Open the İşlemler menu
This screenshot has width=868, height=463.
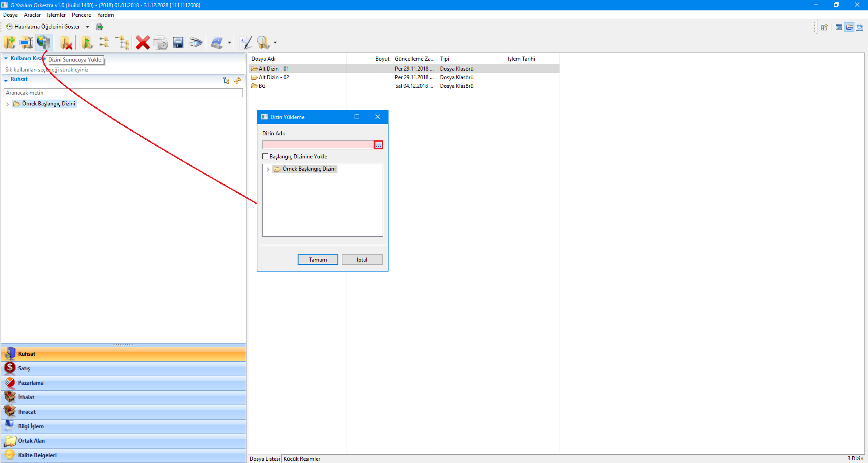point(56,15)
